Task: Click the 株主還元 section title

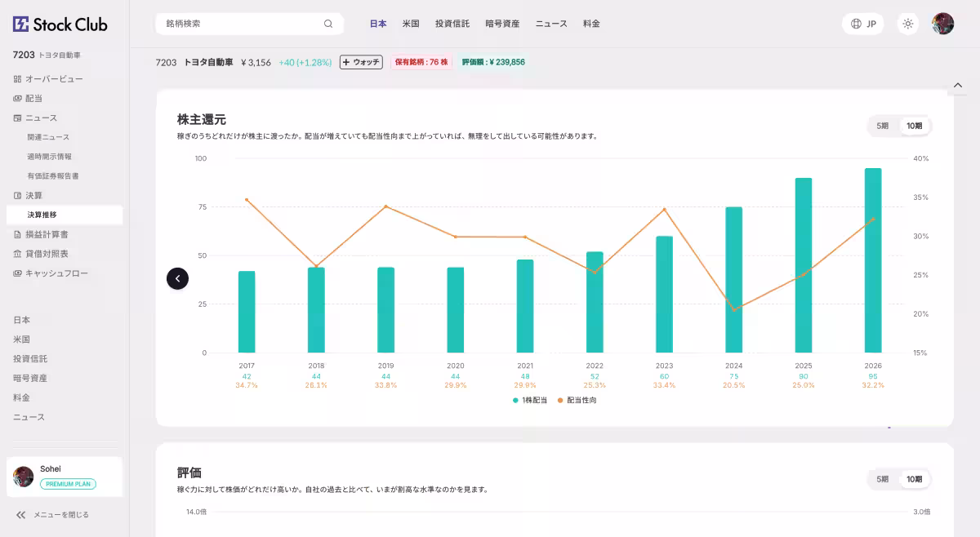Action: (202, 119)
